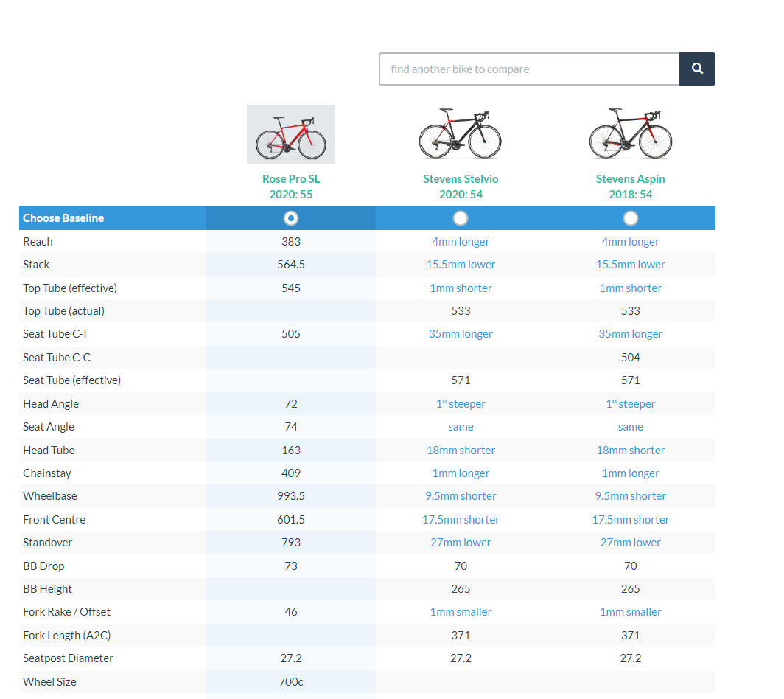784x699 pixels.
Task: Click Aspin's 18mm shorter head tube value
Action: click(631, 451)
